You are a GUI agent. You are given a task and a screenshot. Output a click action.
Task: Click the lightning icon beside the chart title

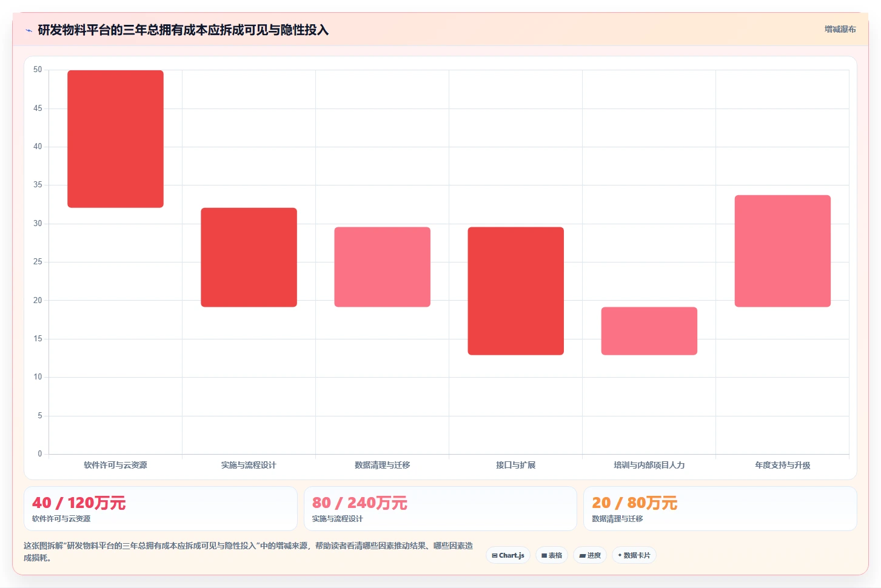pos(28,30)
